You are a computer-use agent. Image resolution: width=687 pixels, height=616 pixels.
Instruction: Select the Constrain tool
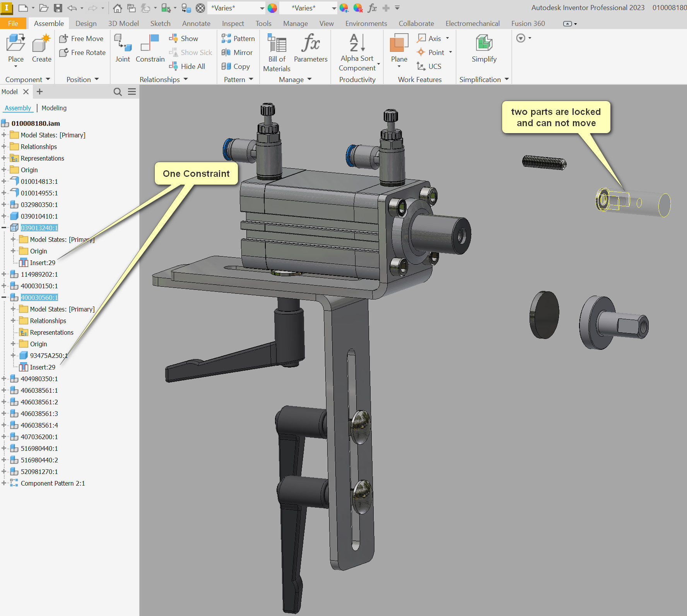(x=150, y=43)
